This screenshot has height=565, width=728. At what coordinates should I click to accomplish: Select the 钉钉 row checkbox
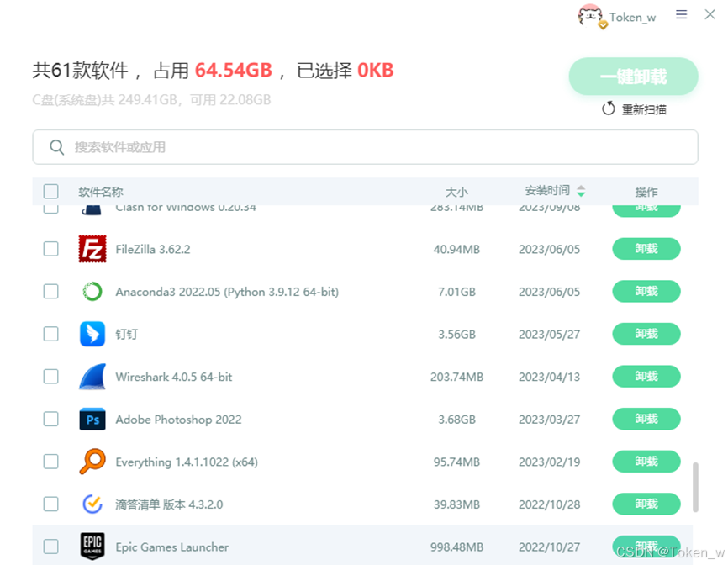[50, 334]
